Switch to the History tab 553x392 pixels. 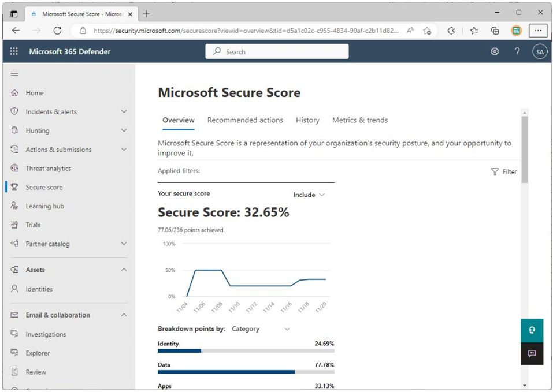307,120
